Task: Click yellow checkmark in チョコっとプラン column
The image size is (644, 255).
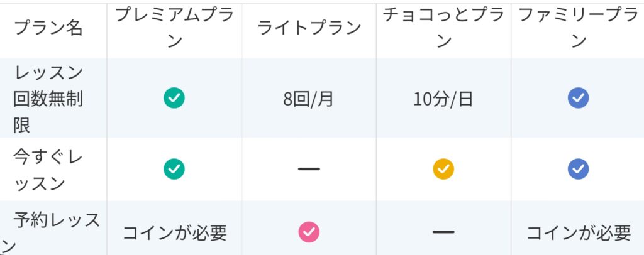Action: (x=443, y=169)
